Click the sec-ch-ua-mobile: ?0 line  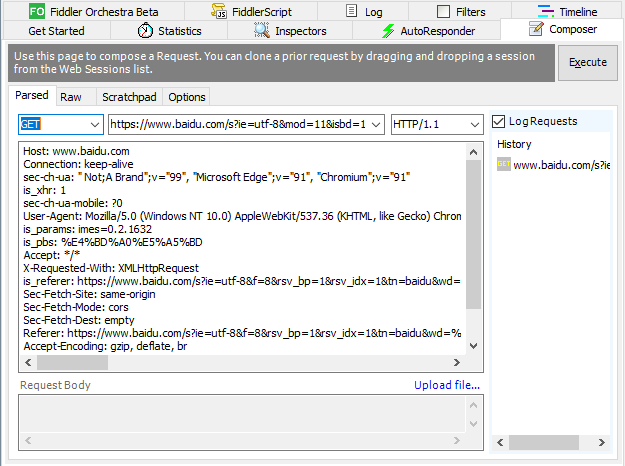coord(73,203)
